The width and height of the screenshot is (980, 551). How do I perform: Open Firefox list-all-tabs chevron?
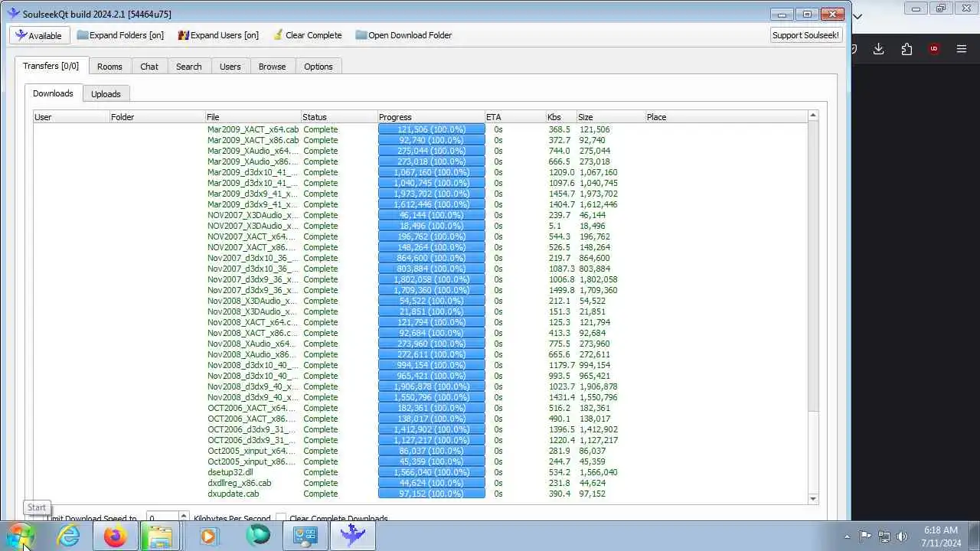coord(857,16)
